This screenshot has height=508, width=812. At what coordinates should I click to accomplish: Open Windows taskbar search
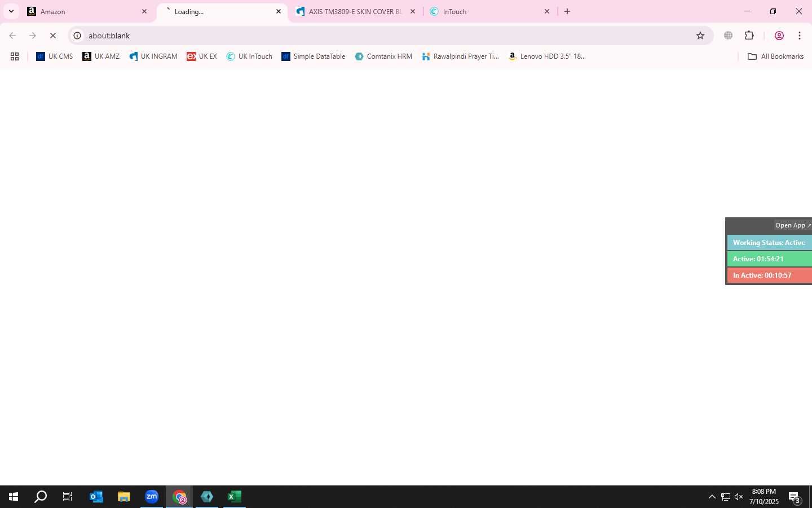tap(41, 497)
